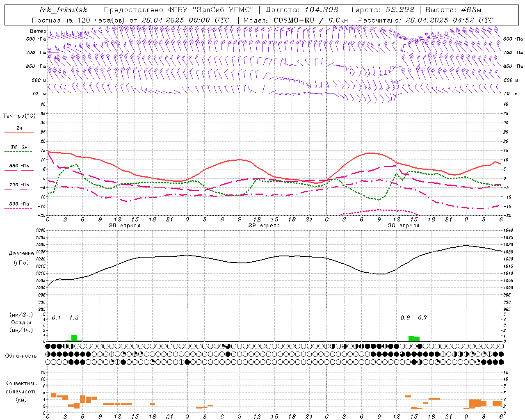Image resolution: width=525 pixels, height=420 pixels.
Task: Click the precipitation amount 1.2
Action: coord(74,318)
